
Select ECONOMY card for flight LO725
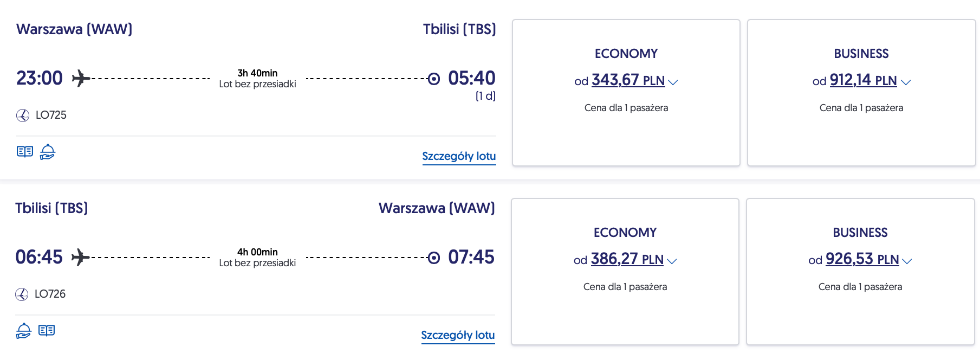point(626,136)
